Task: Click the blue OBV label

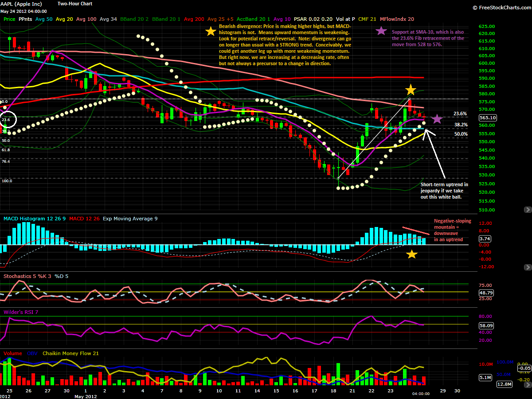Action: point(32,353)
